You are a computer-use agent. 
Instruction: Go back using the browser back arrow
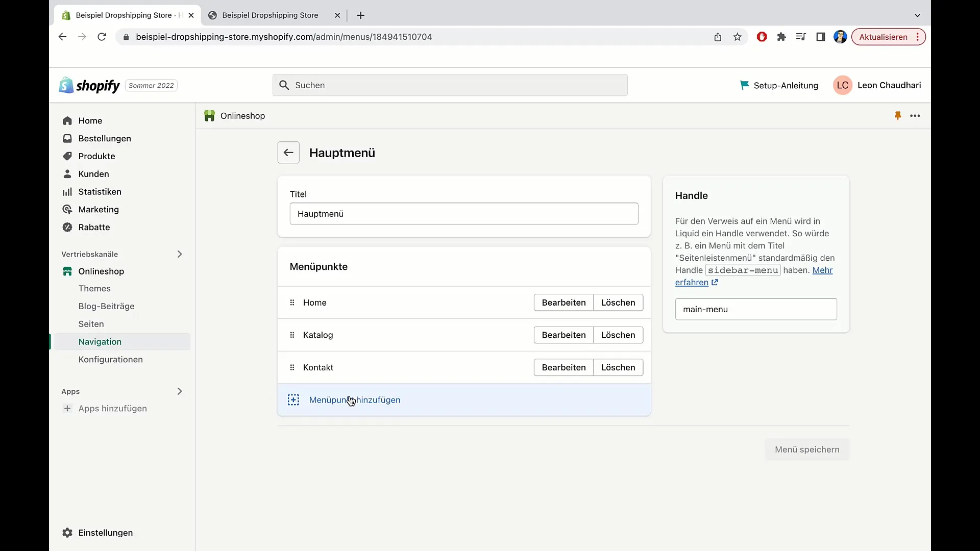click(62, 37)
